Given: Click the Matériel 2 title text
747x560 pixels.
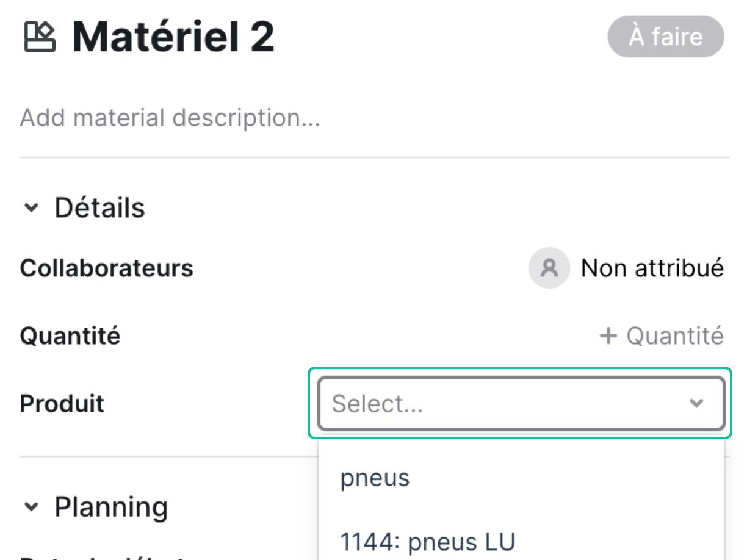Looking at the screenshot, I should tap(173, 37).
